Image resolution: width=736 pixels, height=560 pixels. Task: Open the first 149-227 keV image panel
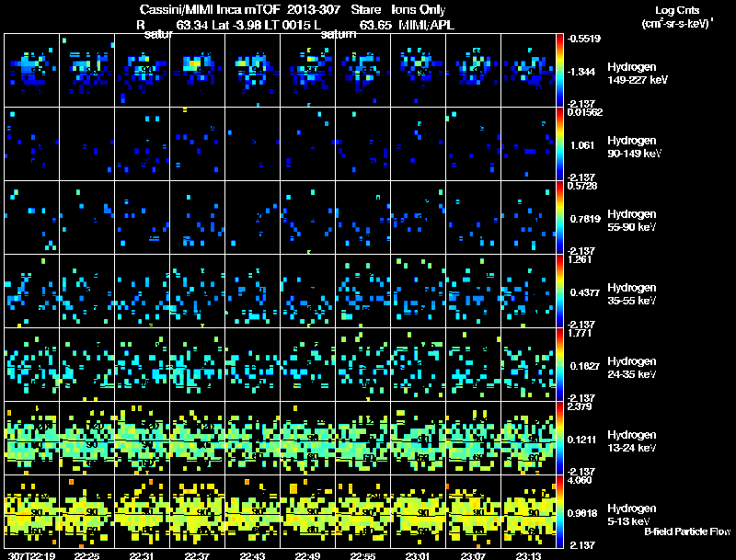click(x=32, y=70)
